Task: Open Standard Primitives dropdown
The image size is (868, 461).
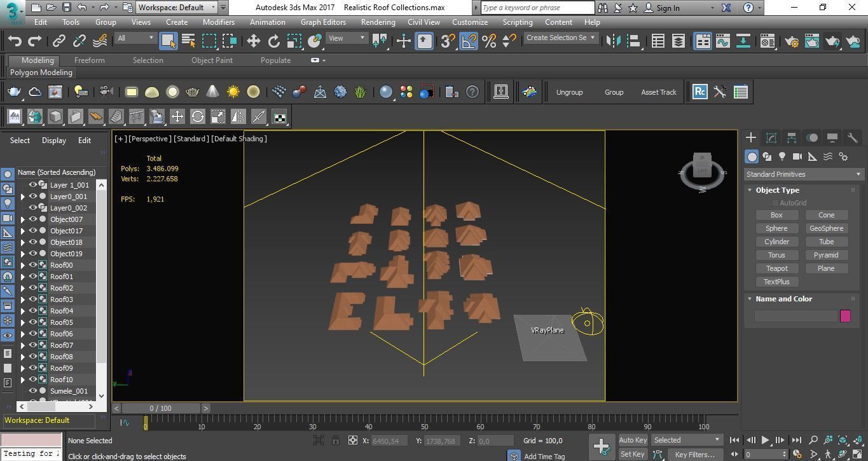Action: pyautogui.click(x=804, y=174)
